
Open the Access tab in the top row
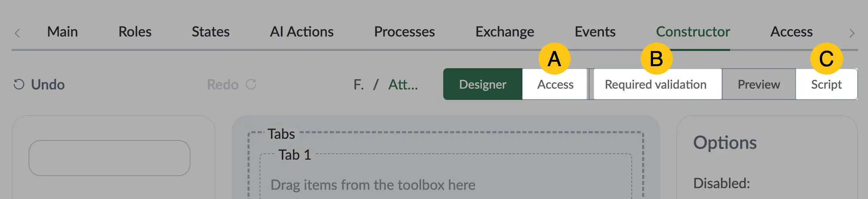(x=791, y=32)
